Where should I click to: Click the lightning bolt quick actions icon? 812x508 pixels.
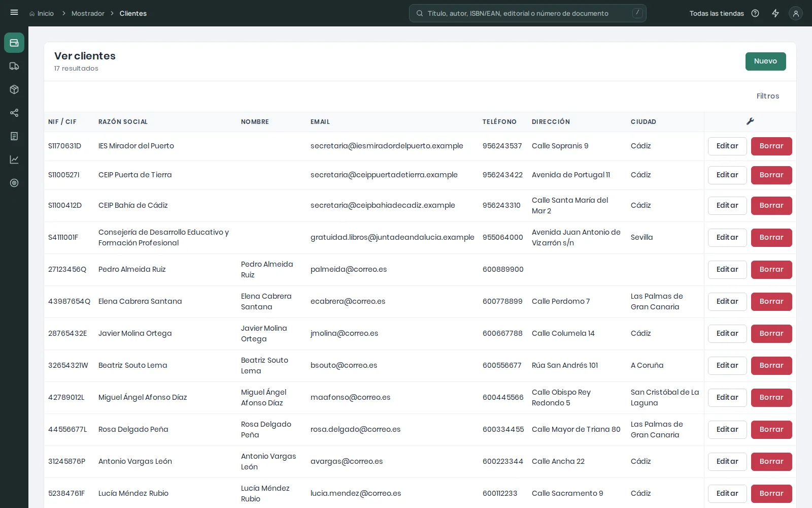pyautogui.click(x=775, y=13)
